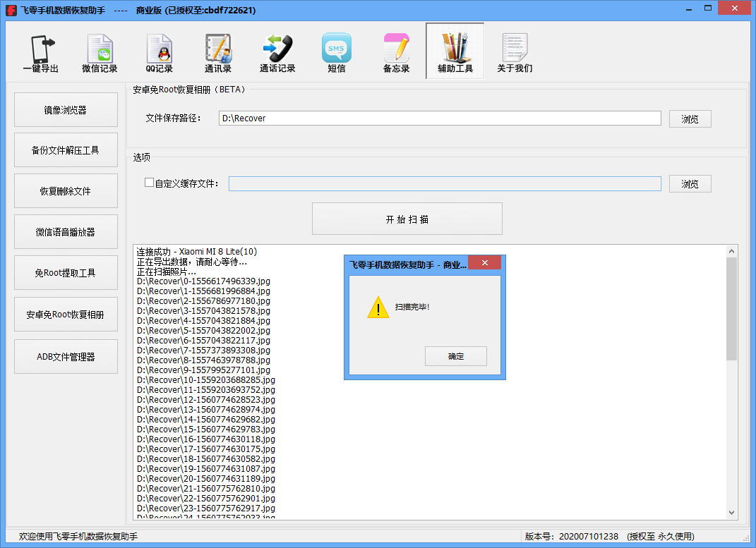
Task: Select the 一键导出 (one-click export) icon
Action: click(40, 51)
